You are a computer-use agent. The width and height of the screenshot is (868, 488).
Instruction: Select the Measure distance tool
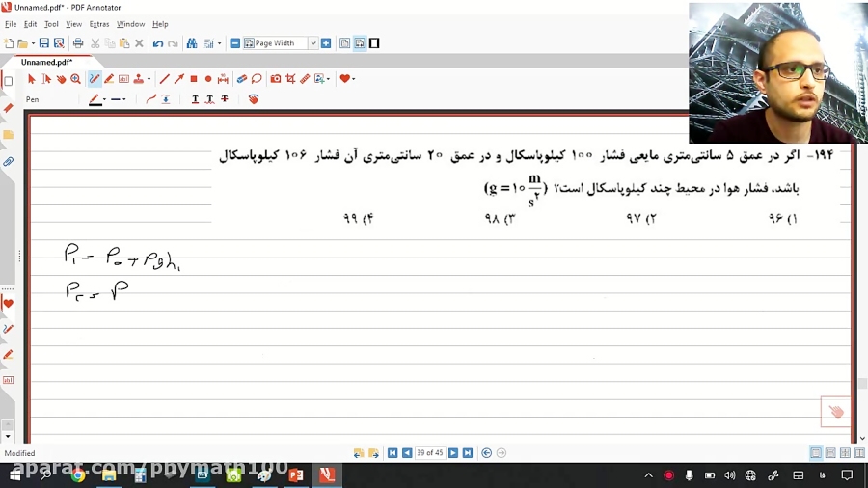[223, 79]
